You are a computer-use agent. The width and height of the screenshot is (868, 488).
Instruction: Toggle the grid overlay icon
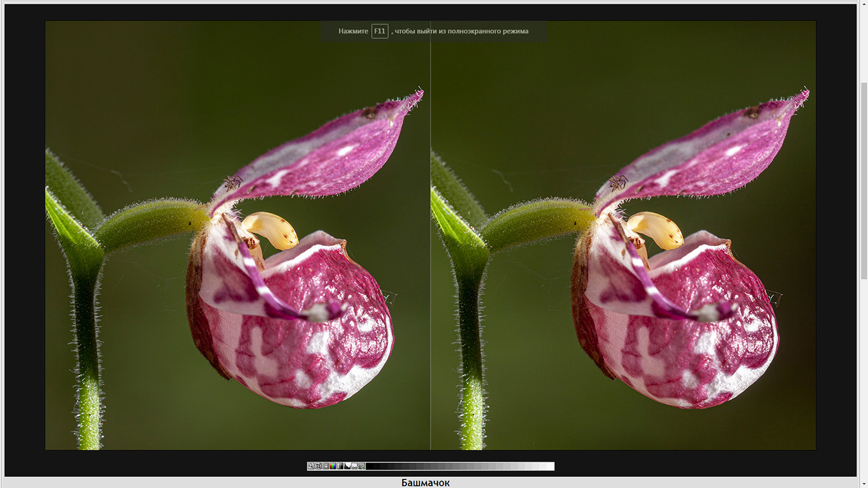(325, 466)
